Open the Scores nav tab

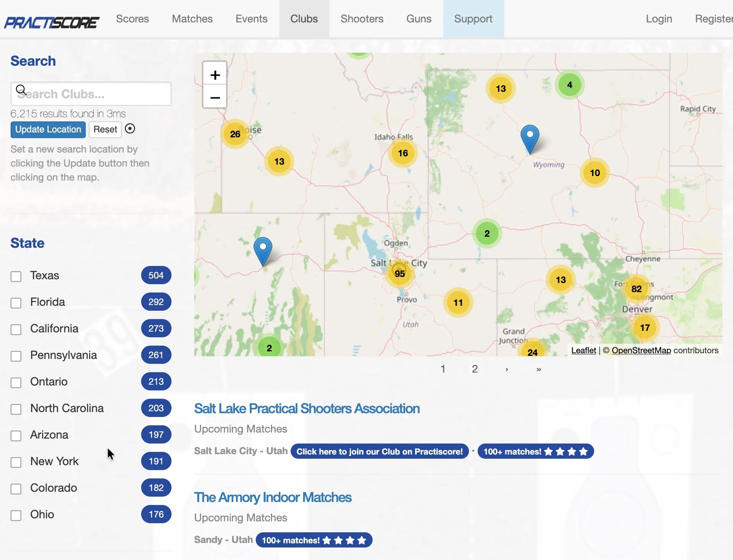pos(132,19)
